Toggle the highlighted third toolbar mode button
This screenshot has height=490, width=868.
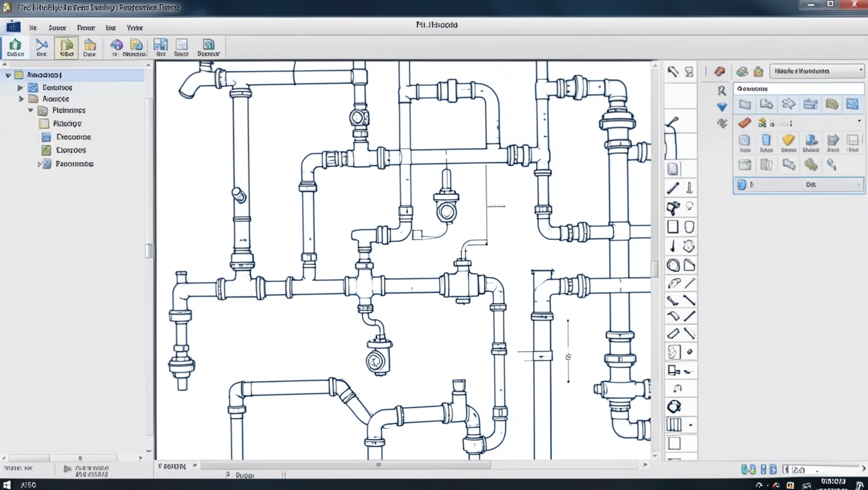pos(66,47)
